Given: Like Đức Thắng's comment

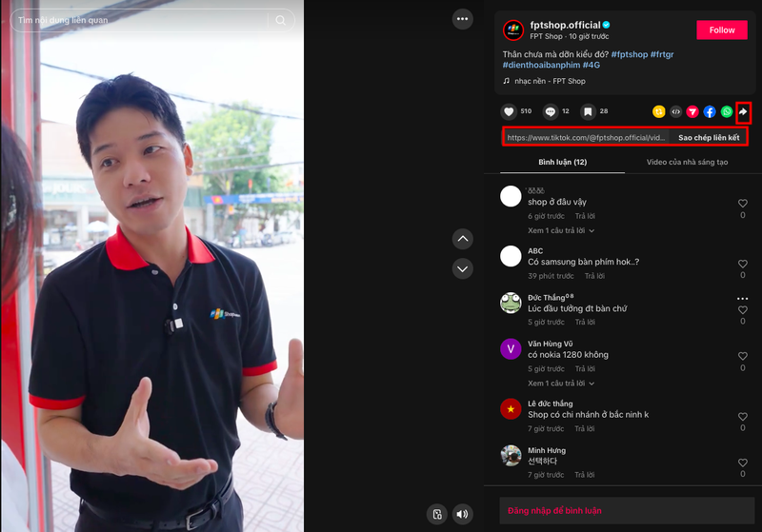Looking at the screenshot, I should point(743,309).
